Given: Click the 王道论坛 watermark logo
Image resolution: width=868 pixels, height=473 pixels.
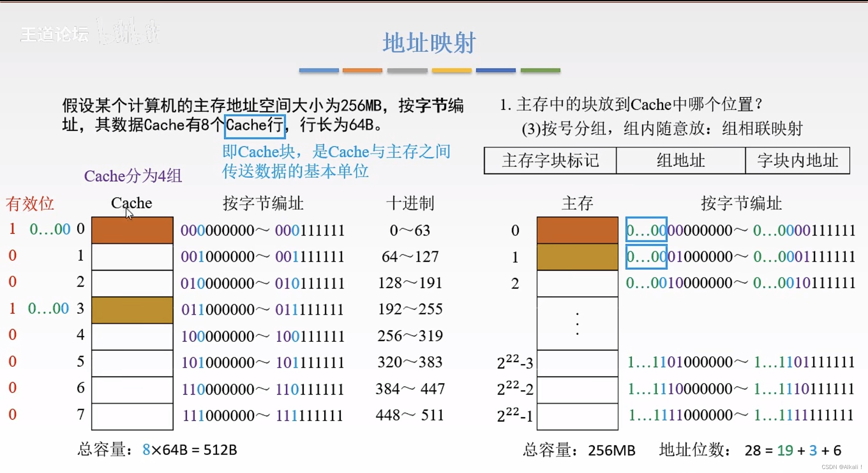Looking at the screenshot, I should (x=55, y=35).
